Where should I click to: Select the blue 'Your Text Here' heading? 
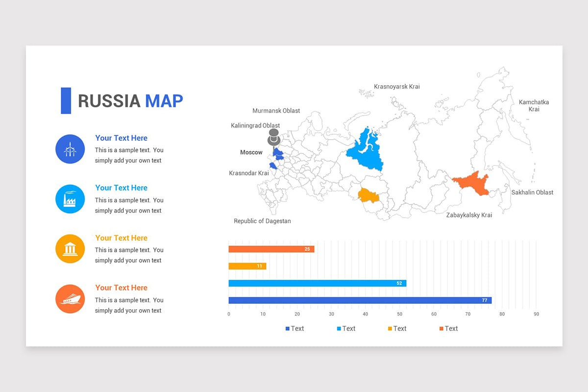click(121, 138)
